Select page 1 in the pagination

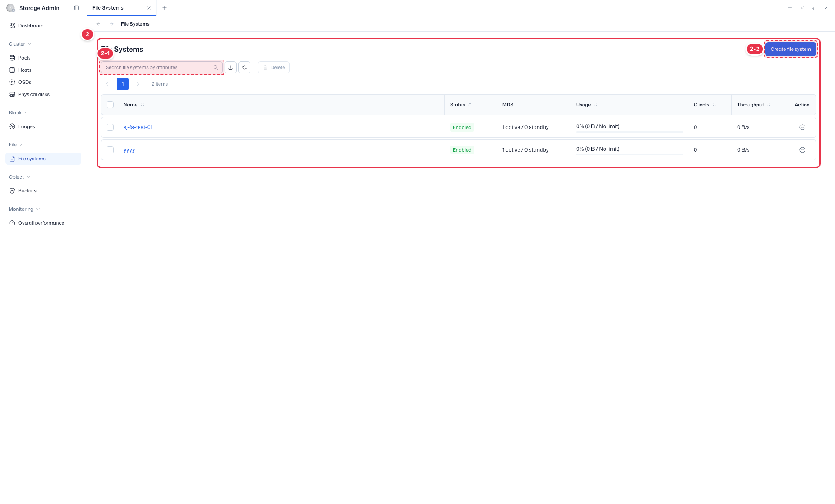[x=123, y=84]
